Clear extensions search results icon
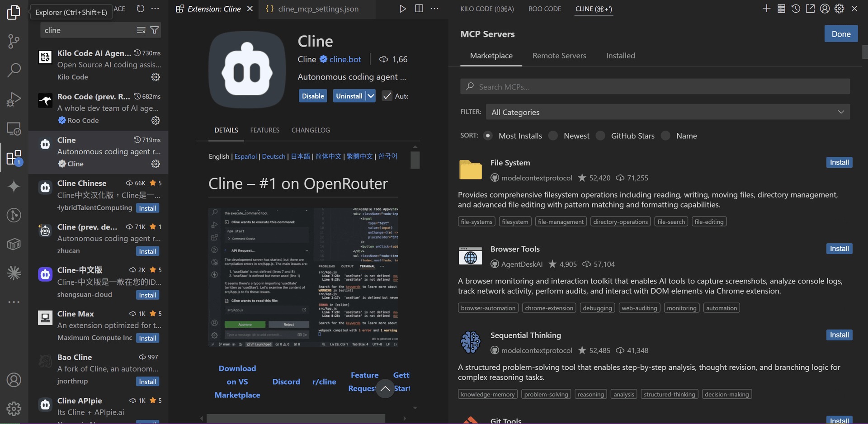This screenshot has width=868, height=424. (141, 30)
